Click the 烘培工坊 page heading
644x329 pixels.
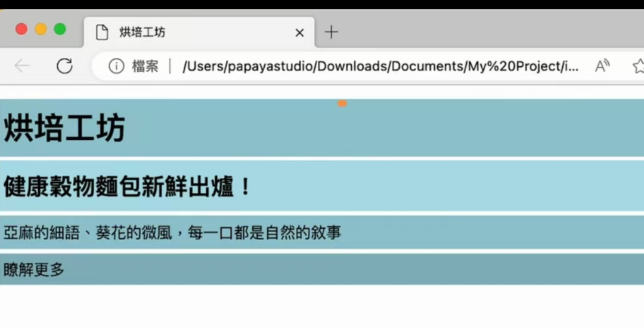pos(64,128)
